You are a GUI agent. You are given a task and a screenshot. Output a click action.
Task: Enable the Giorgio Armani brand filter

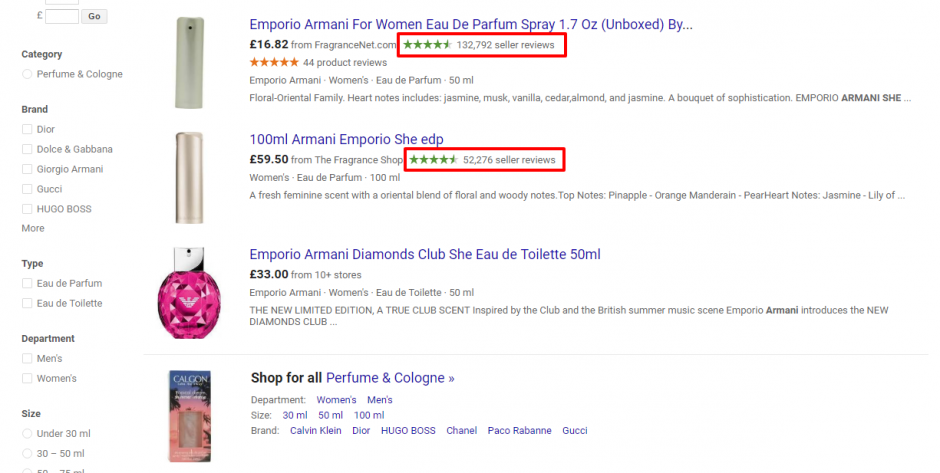[27, 169]
